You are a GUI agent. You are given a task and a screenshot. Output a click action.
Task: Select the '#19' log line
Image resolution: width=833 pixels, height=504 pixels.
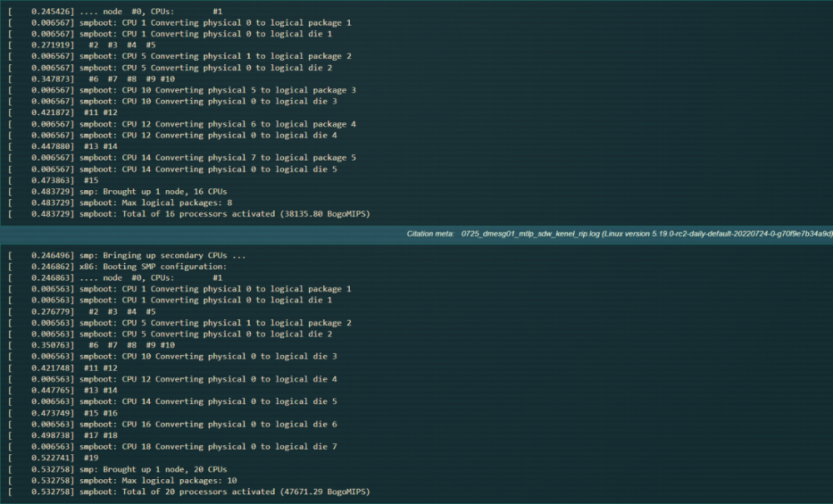53,458
